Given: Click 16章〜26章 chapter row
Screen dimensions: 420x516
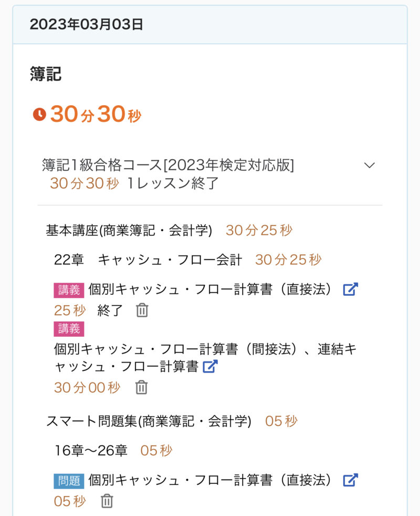Looking at the screenshot, I should (91, 450).
